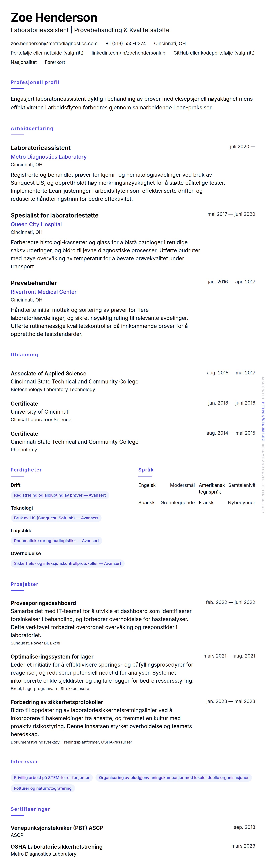This screenshot has width=266, height=868.
Task: Select the GitHub eller kodeportefølje placeholder
Action: pos(214,53)
